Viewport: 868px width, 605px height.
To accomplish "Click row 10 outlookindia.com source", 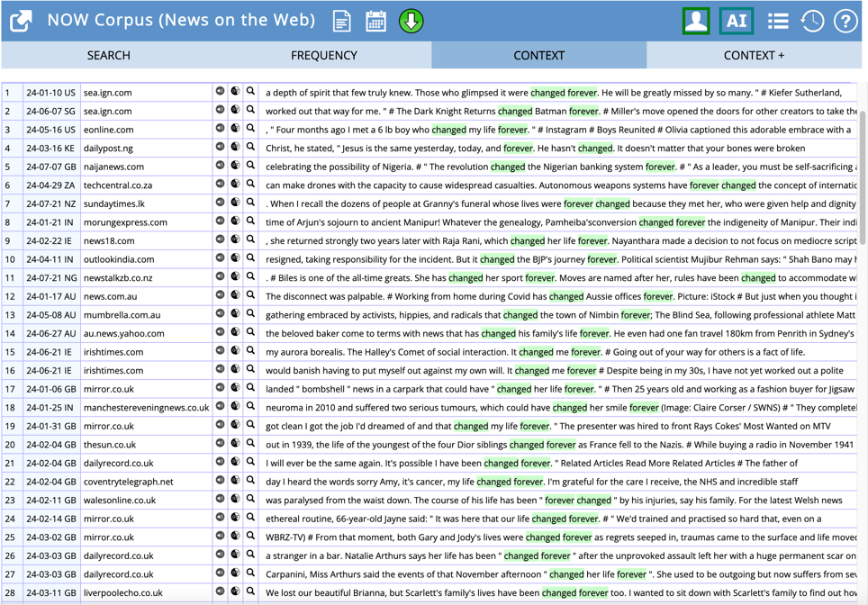I will (119, 259).
